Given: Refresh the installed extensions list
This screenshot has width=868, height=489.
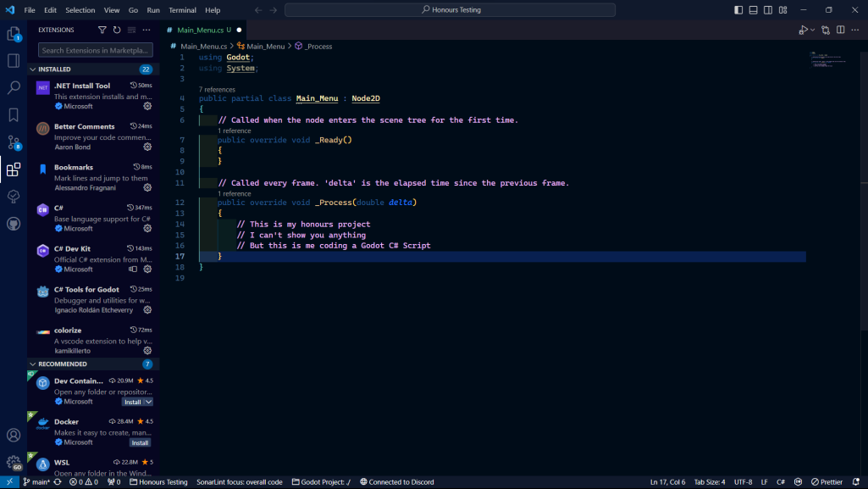Looking at the screenshot, I should pyautogui.click(x=117, y=30).
